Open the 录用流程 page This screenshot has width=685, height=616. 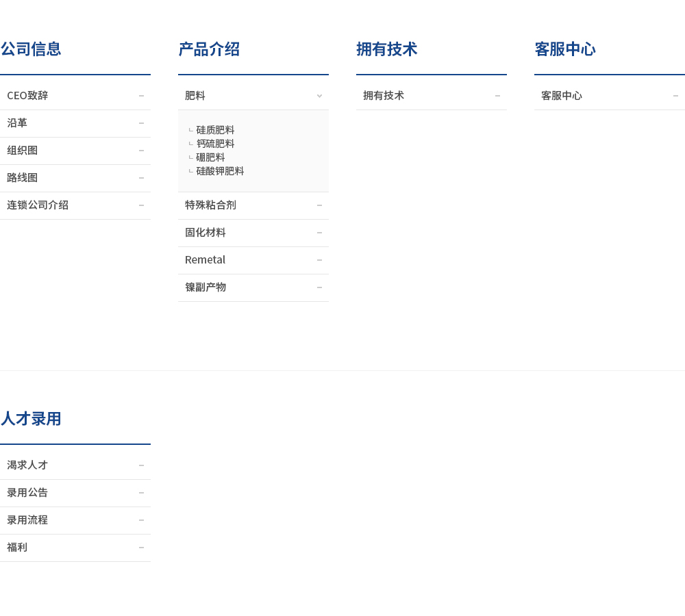(x=27, y=520)
